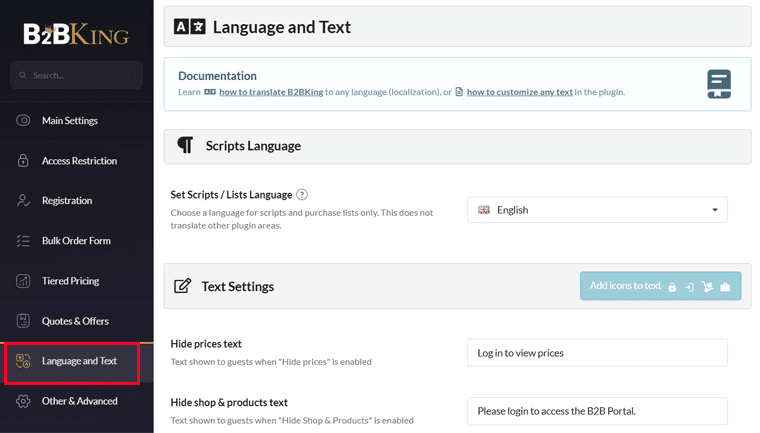Click the translate icon before localization link
This screenshot has height=433, width=760.
click(x=210, y=92)
